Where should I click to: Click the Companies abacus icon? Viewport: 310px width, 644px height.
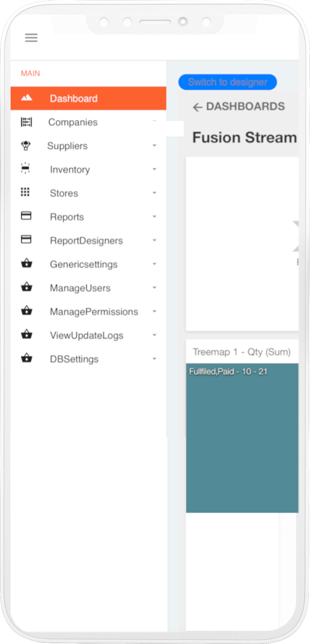point(26,122)
